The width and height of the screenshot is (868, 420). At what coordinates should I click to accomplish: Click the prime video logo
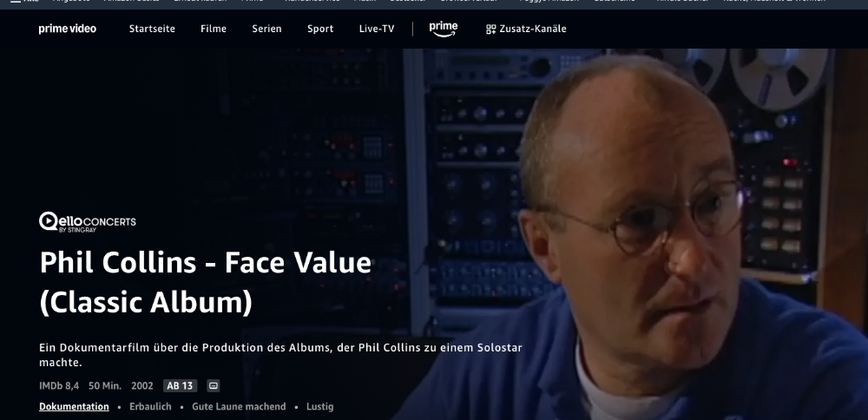(67, 29)
